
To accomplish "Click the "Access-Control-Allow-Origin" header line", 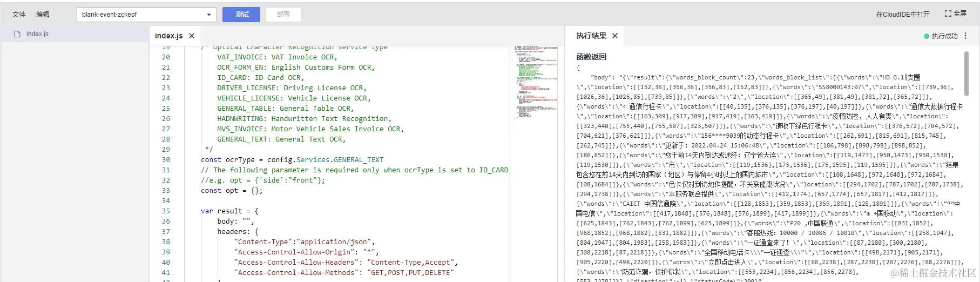I will [306, 252].
